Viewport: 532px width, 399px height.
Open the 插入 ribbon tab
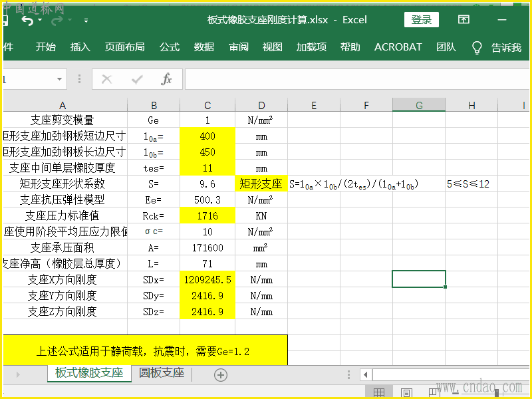80,47
